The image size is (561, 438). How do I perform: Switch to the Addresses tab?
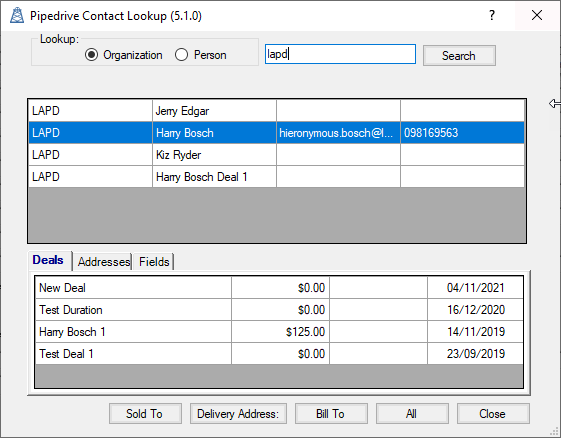pyautogui.click(x=103, y=262)
